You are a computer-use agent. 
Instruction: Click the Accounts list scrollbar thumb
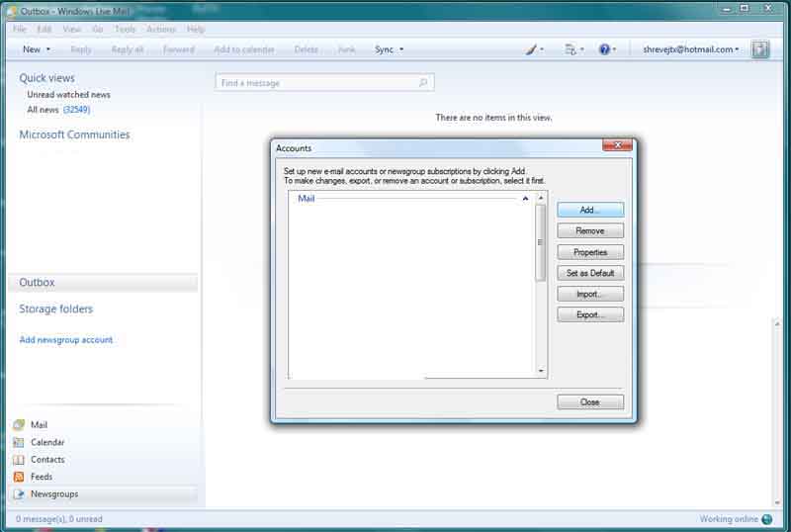pos(540,242)
